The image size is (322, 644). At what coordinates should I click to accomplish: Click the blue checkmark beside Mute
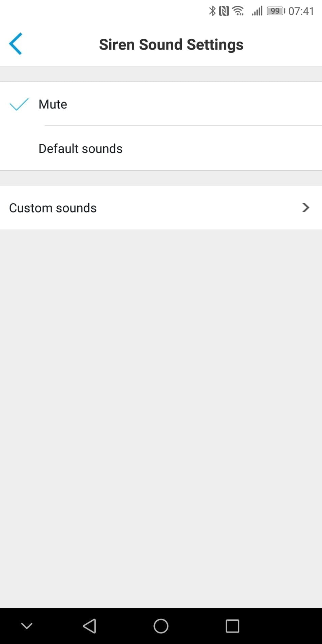19,104
